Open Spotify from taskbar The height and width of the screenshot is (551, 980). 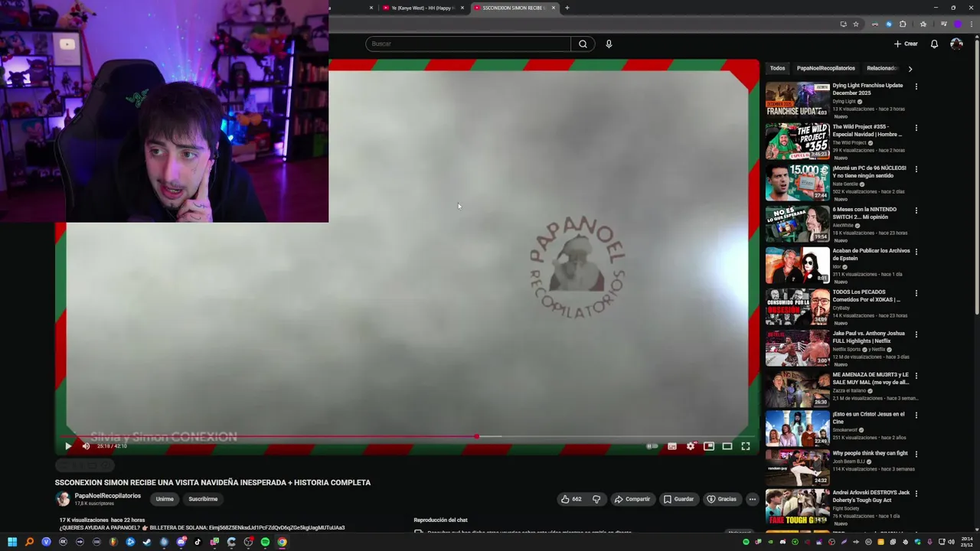pos(265,542)
